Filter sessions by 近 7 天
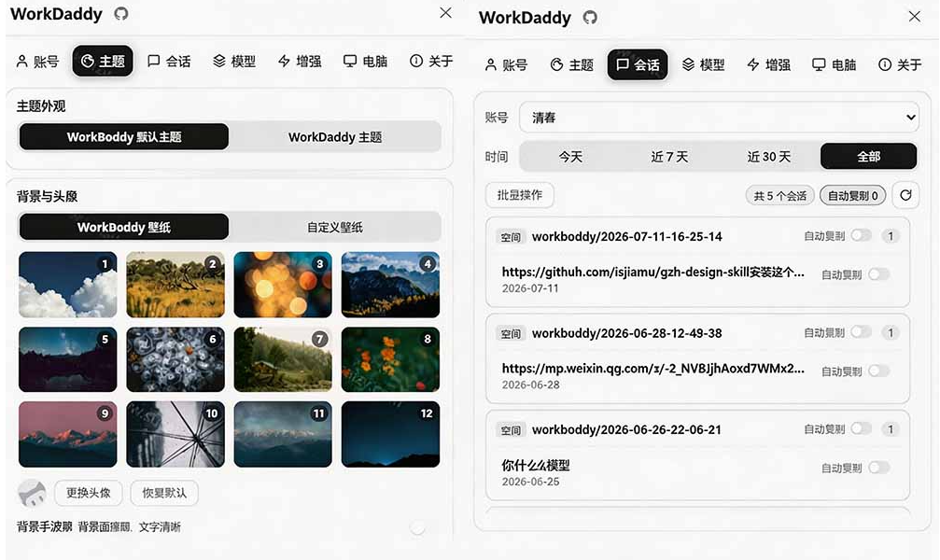Screen dimensions: 940x560 (669, 157)
